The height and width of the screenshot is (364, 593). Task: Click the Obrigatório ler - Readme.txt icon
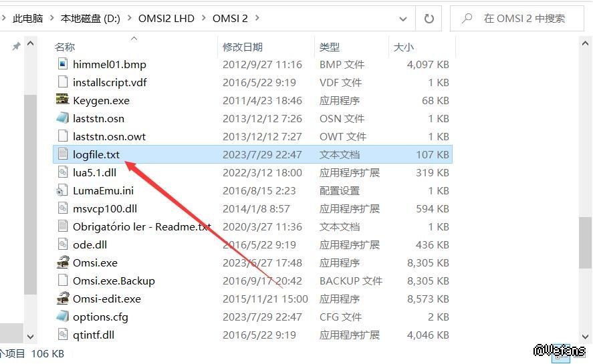click(62, 226)
